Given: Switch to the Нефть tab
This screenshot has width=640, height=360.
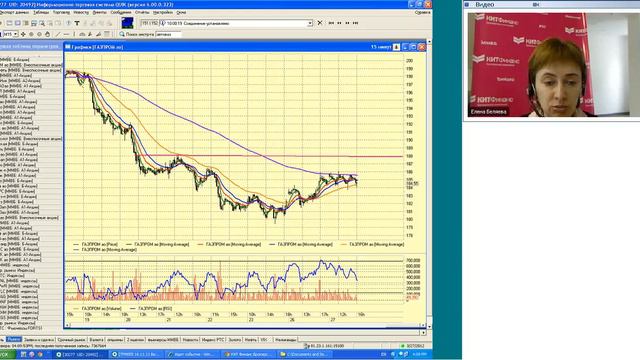Looking at the screenshot, I should [x=251, y=340].
